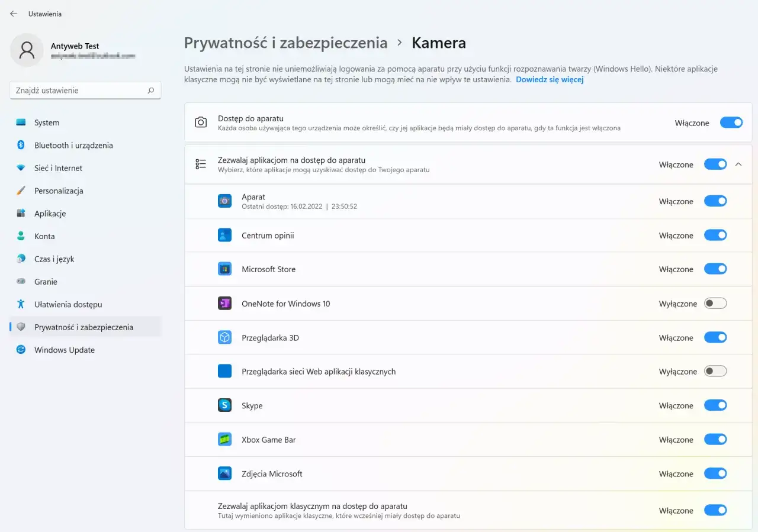Click the Centrum opinii app icon
Screen dimensions: 758x532
pyautogui.click(x=224, y=236)
